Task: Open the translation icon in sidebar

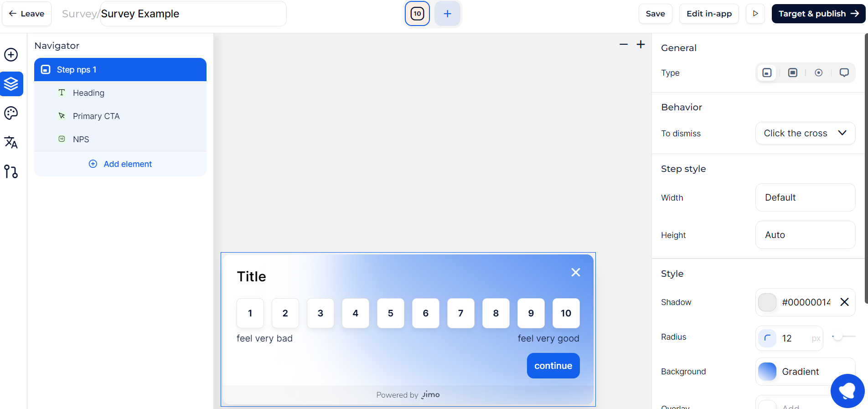Action: coord(11,142)
